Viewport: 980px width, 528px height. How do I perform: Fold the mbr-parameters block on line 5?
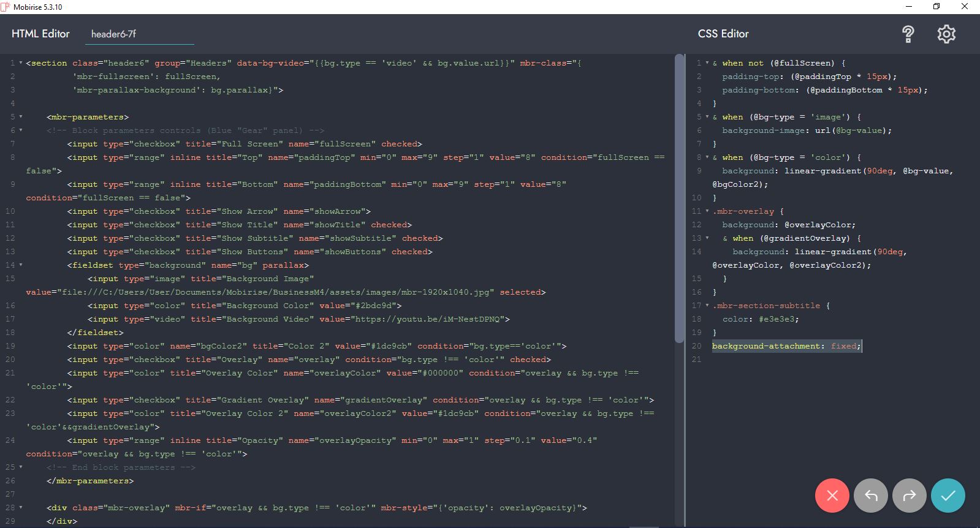[x=21, y=117]
